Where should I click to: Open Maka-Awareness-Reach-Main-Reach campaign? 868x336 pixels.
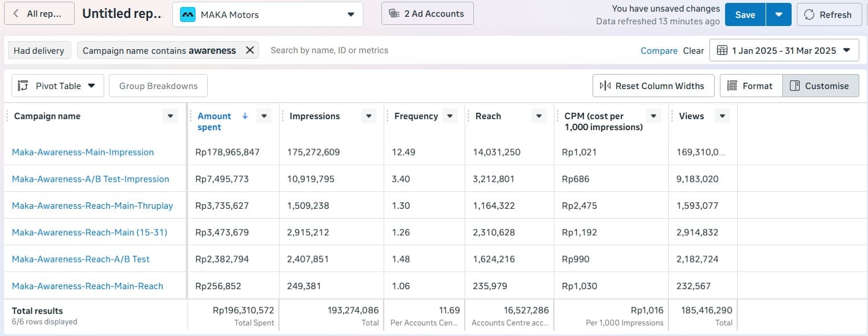point(87,286)
